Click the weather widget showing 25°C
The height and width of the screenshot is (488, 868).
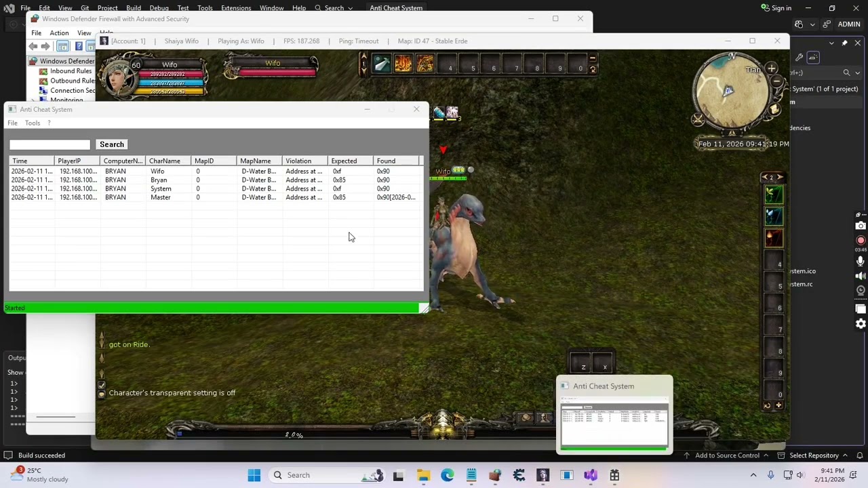click(39, 474)
